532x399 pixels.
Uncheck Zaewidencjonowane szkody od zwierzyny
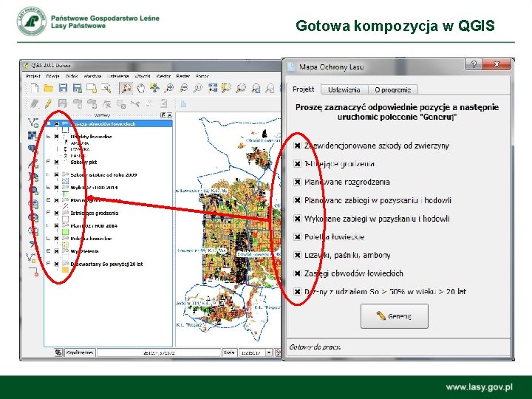(297, 146)
